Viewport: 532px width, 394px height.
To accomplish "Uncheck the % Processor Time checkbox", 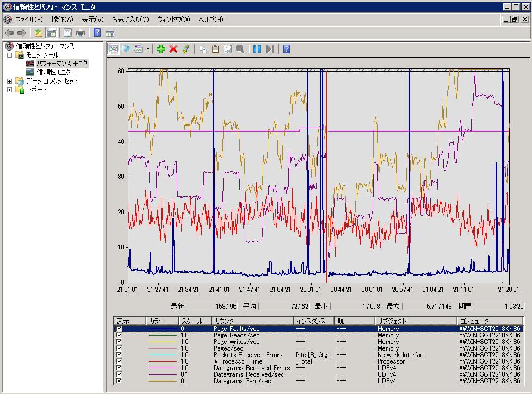I will coord(119,361).
